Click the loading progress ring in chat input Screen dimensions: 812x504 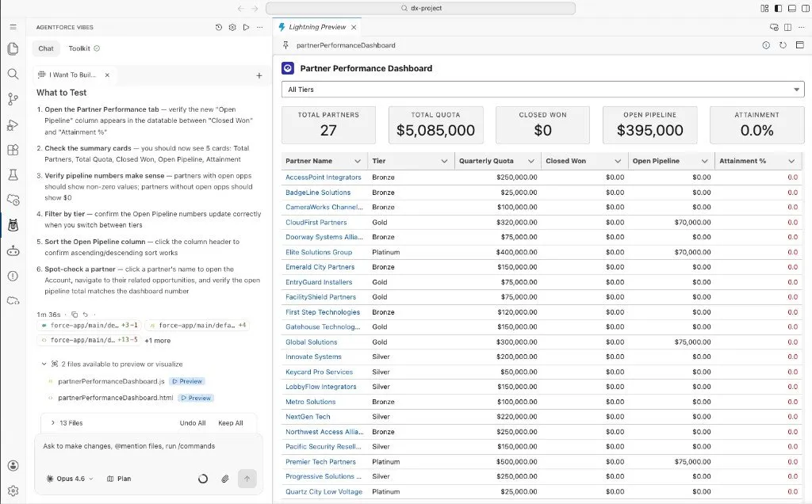[203, 479]
